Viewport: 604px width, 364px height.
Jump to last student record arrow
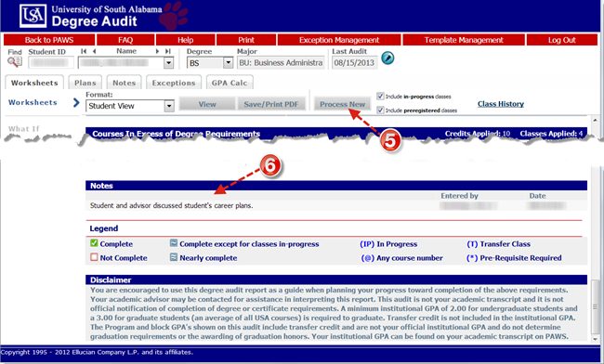click(168, 51)
